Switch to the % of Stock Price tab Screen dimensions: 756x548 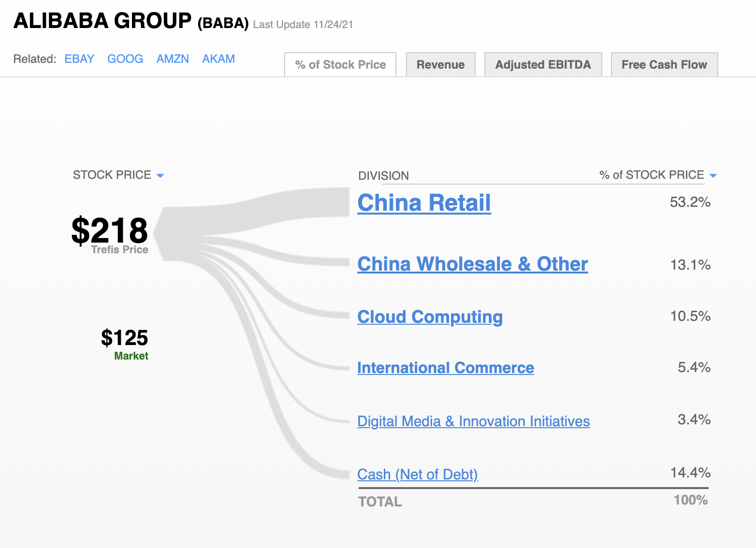[340, 65]
